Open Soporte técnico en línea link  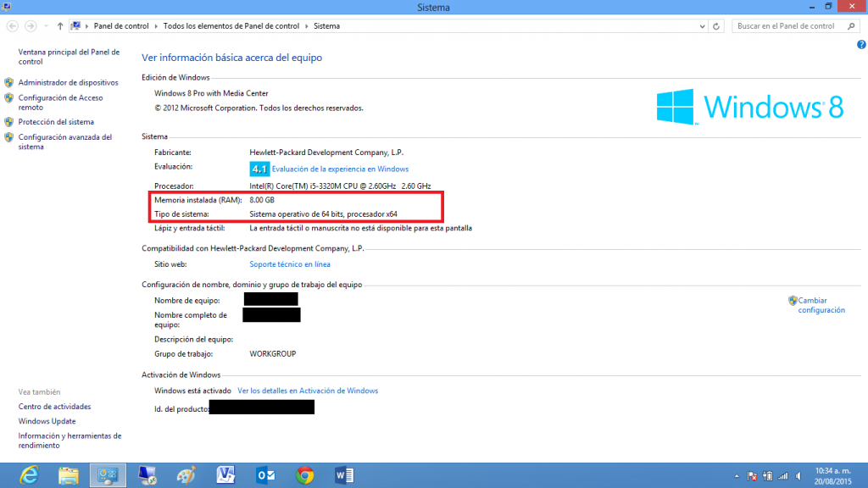click(290, 264)
